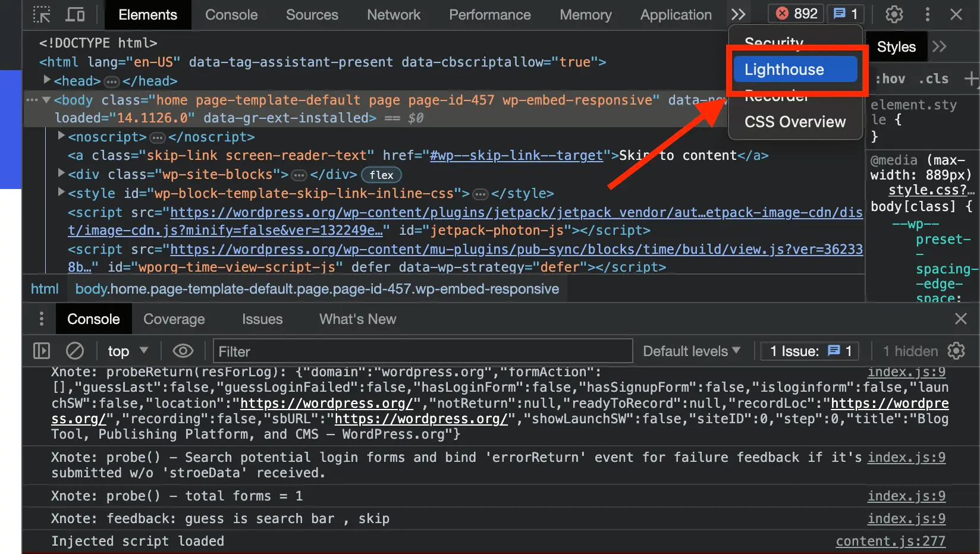The image size is (980, 554).
Task: Open the Performance tab
Action: pyautogui.click(x=490, y=15)
